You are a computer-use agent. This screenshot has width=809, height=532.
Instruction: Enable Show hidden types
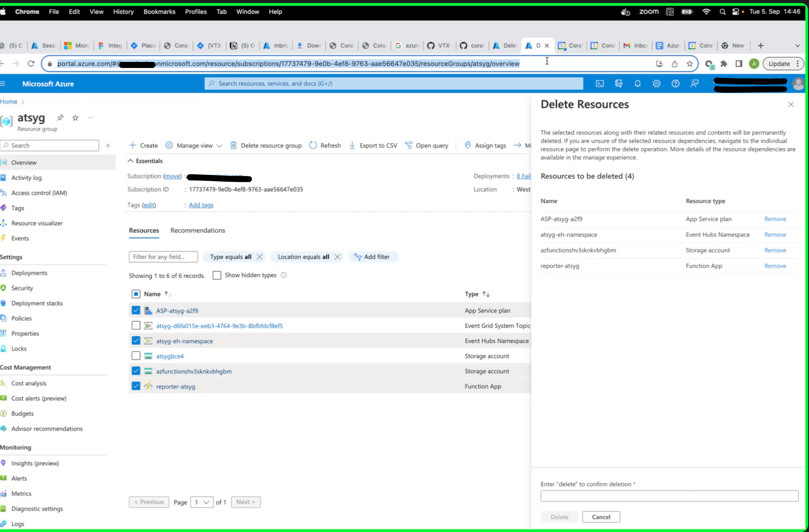(217, 275)
